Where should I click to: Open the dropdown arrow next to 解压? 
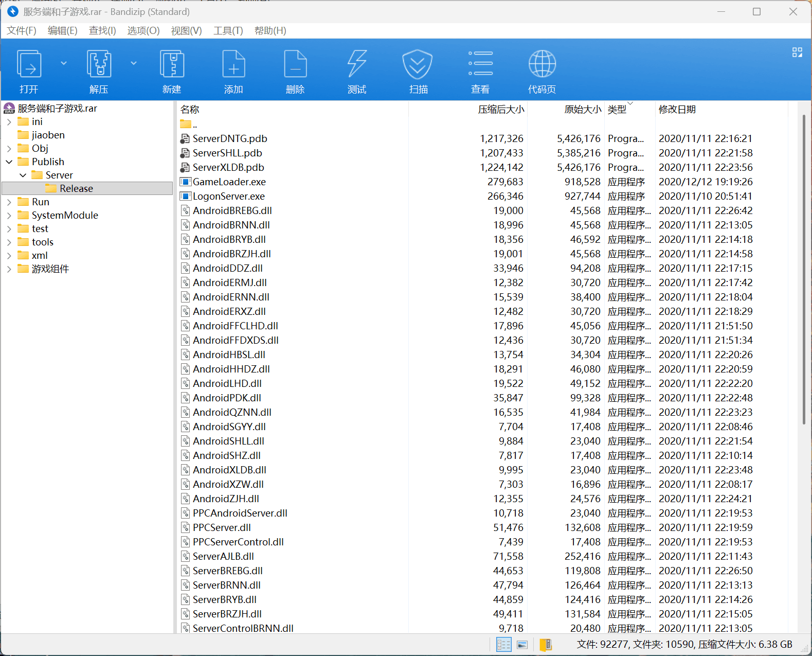[134, 63]
